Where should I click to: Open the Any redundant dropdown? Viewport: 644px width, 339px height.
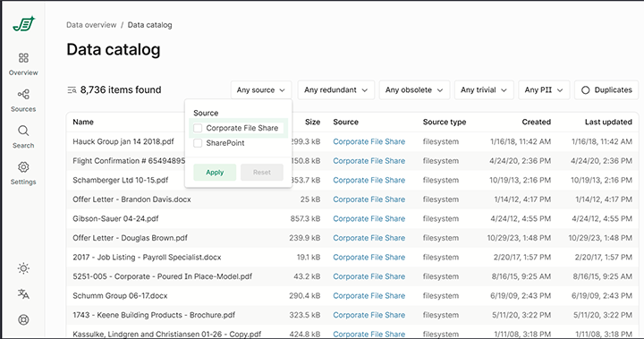(336, 90)
